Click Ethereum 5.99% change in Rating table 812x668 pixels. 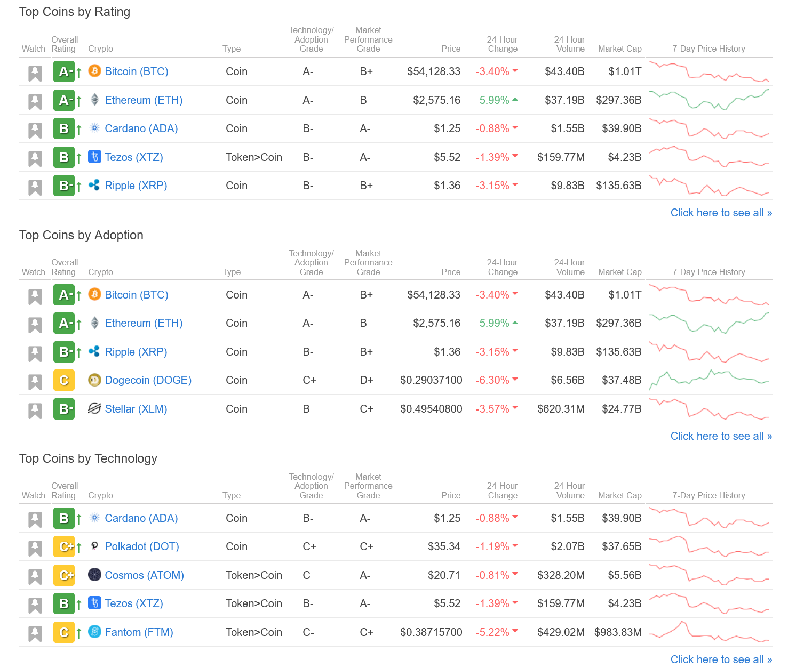coord(498,100)
